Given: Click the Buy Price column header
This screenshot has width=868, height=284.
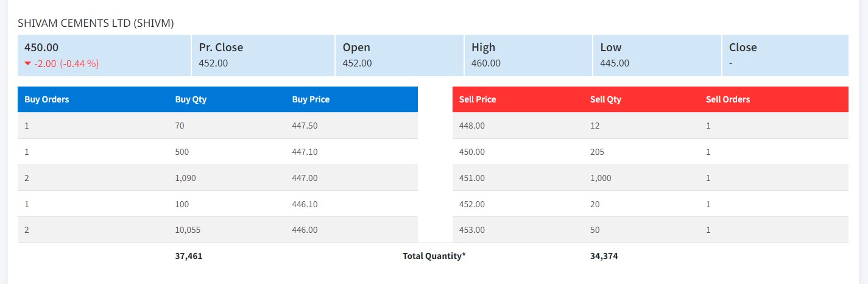Looking at the screenshot, I should tap(311, 99).
